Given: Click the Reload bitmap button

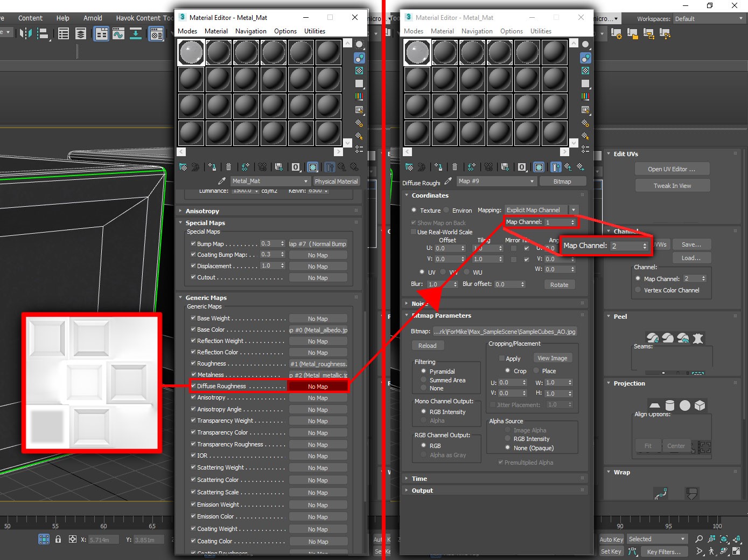Looking at the screenshot, I should 428,345.
